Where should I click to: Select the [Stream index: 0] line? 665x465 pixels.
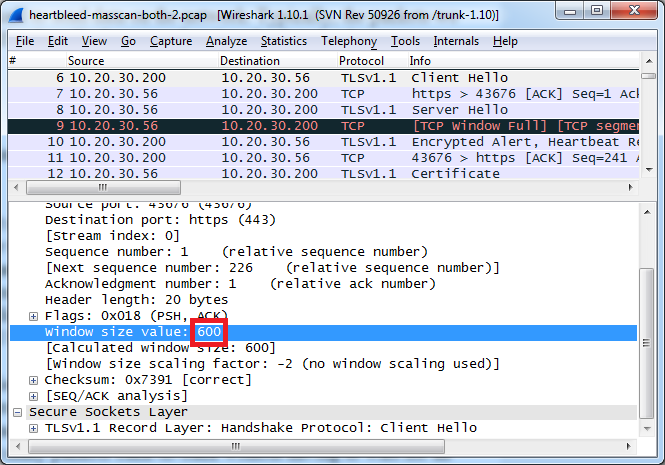112,236
